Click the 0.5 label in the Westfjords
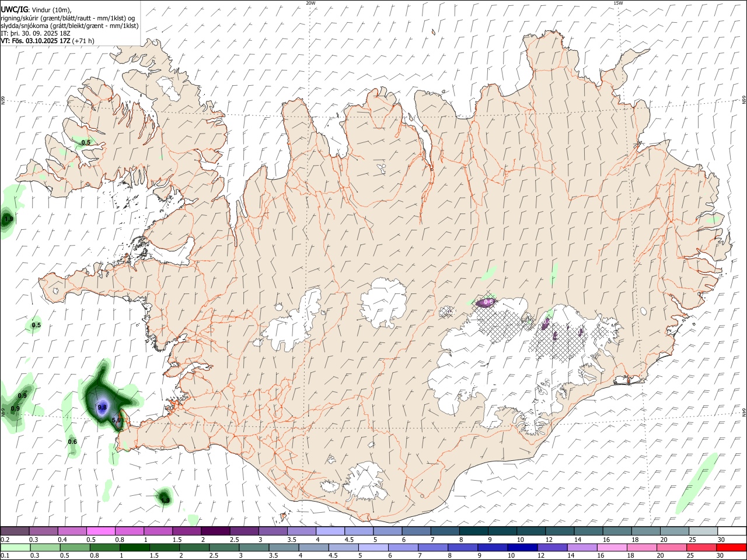Screen dimensions: 747x560 pos(86,142)
